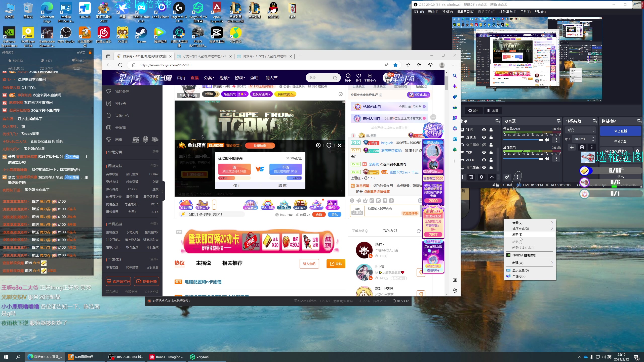Move selected OBS source up

(x=492, y=177)
